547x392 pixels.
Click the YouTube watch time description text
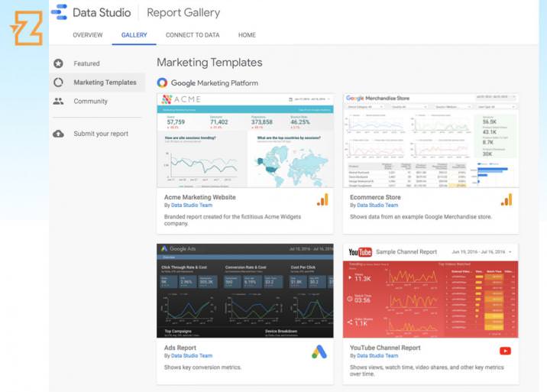pos(426,371)
